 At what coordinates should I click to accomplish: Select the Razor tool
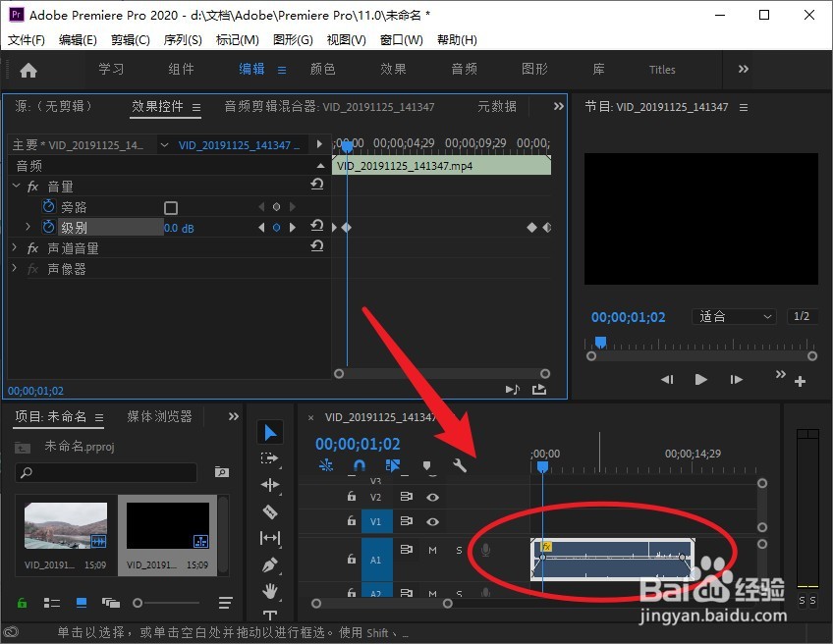[270, 511]
